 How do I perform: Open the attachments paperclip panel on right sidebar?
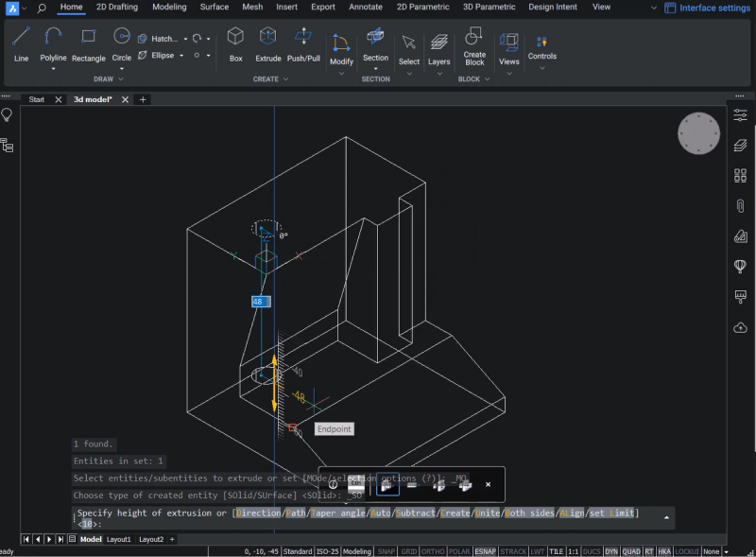pos(740,205)
